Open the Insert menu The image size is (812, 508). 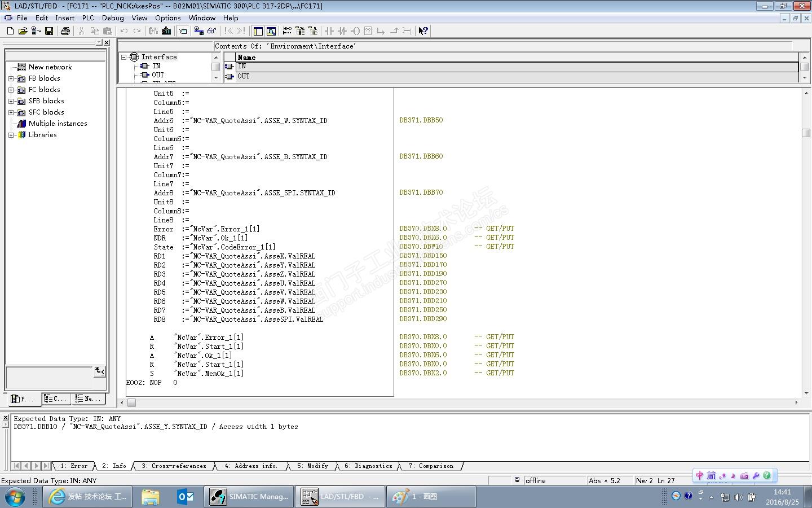[x=65, y=17]
